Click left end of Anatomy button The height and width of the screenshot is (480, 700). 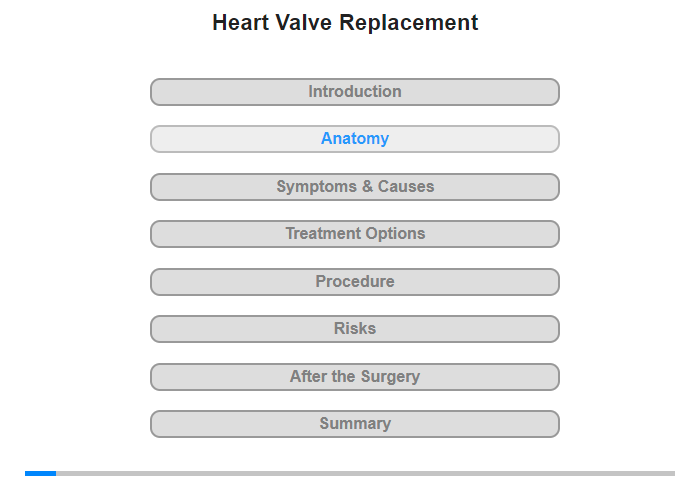tap(154, 139)
